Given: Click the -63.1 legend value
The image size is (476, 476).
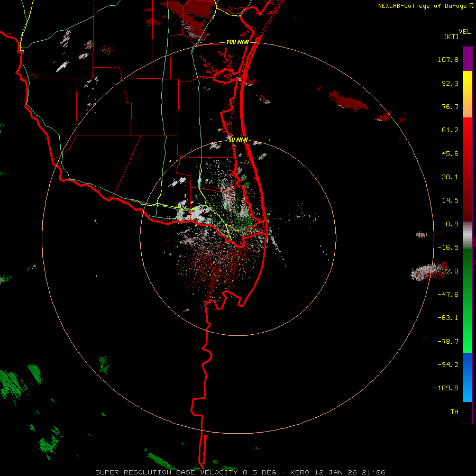Looking at the screenshot, I should click(448, 318).
